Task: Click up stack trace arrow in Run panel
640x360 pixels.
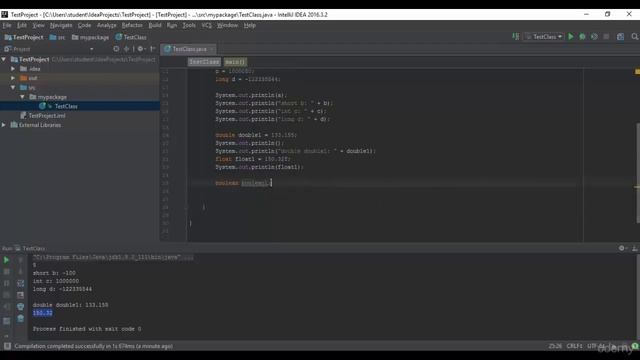Action: click(x=20, y=260)
